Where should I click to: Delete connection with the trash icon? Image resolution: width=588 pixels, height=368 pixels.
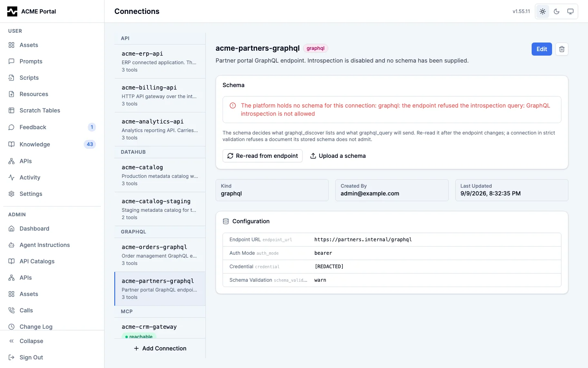(562, 49)
